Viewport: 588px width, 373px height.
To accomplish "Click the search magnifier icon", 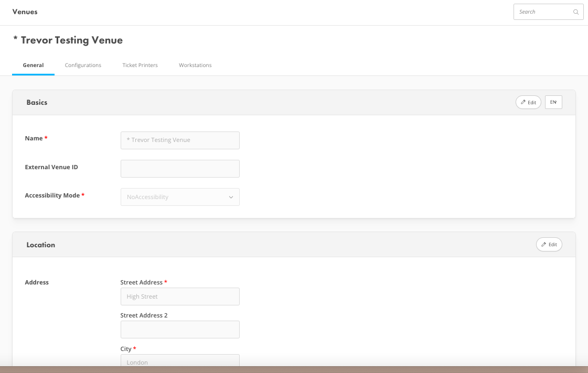I will [575, 12].
